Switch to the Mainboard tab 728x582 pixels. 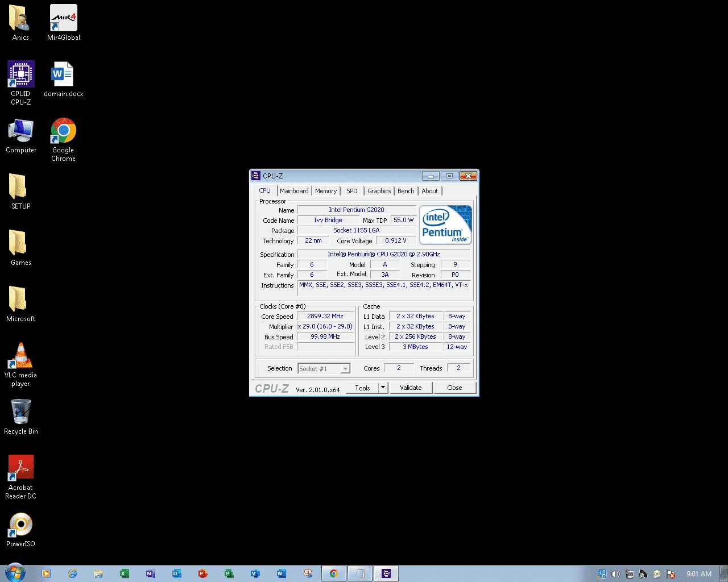click(x=295, y=191)
